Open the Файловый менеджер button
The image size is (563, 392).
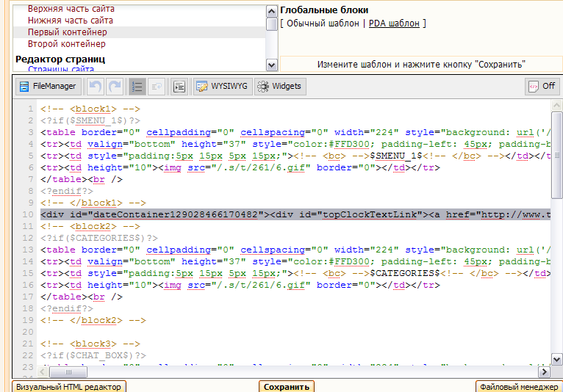pyautogui.click(x=518, y=386)
